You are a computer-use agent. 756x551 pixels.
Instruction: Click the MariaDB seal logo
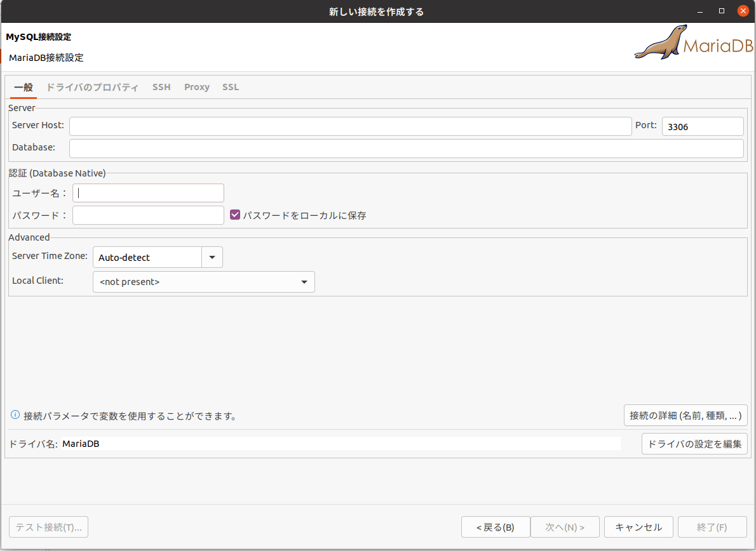(x=693, y=43)
